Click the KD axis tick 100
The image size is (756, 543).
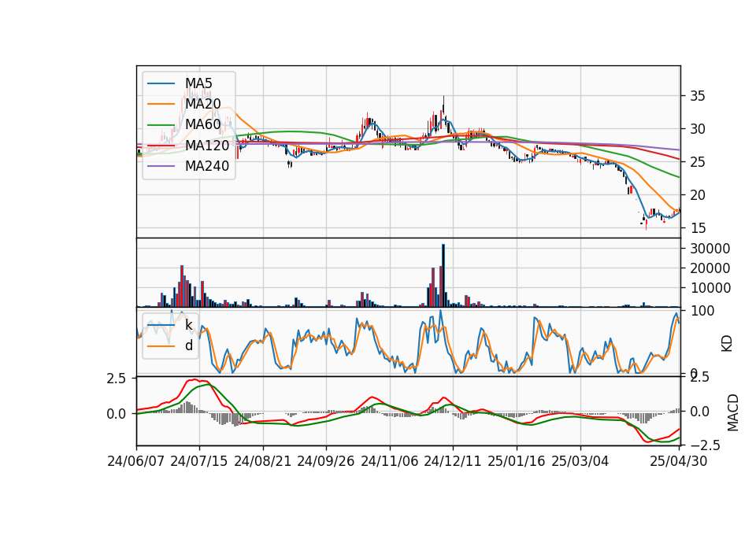click(702, 311)
